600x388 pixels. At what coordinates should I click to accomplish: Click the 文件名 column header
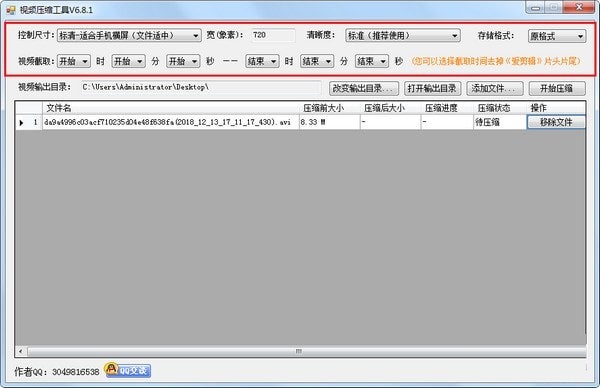coord(171,108)
